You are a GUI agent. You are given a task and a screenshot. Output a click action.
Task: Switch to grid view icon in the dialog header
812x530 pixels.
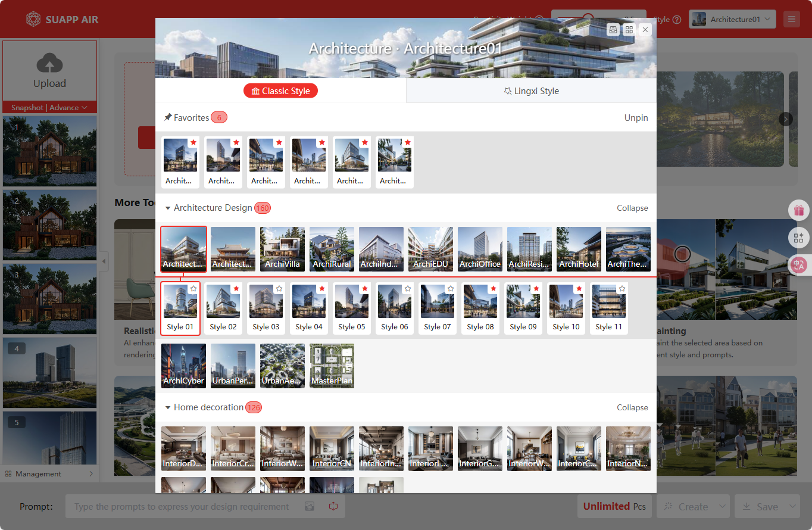[629, 29]
